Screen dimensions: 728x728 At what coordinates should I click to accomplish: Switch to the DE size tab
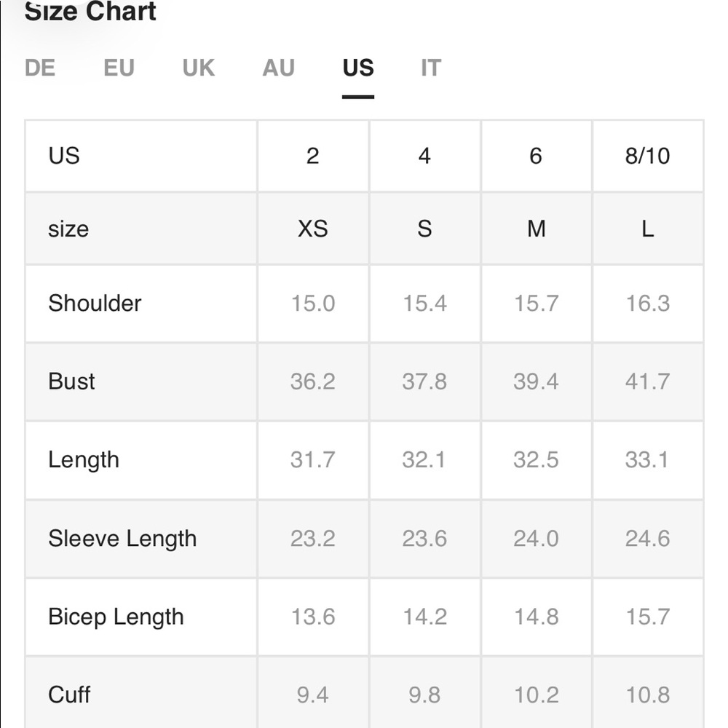coord(40,68)
